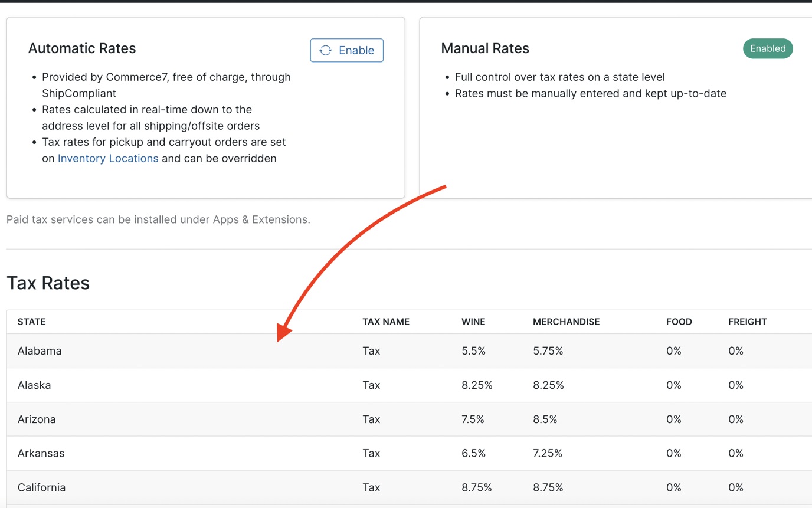Viewport: 812px width, 508px height.
Task: Click the TAX NAME column header
Action: (386, 322)
